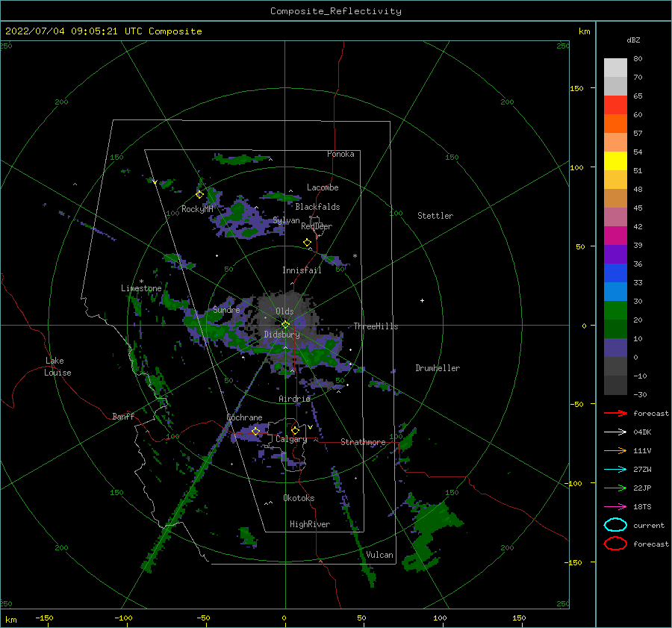Click the current legend text
Screen dimensions: 672x628
pos(649,525)
